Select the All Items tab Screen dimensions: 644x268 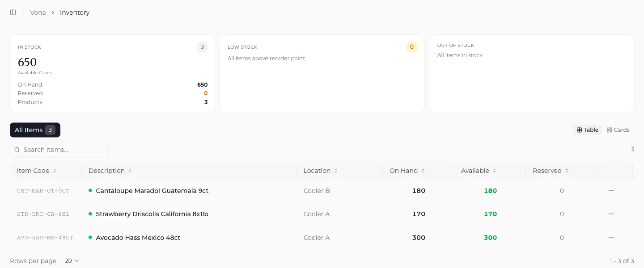click(35, 130)
